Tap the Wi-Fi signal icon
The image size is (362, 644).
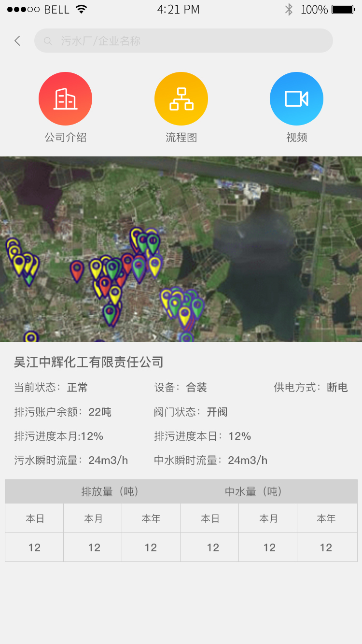(81, 9)
